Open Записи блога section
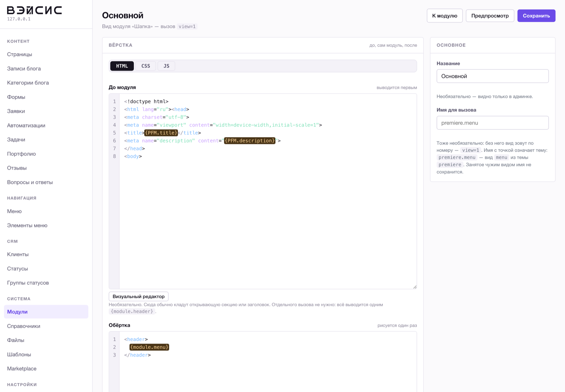Image resolution: width=565 pixels, height=392 pixels. tap(24, 69)
